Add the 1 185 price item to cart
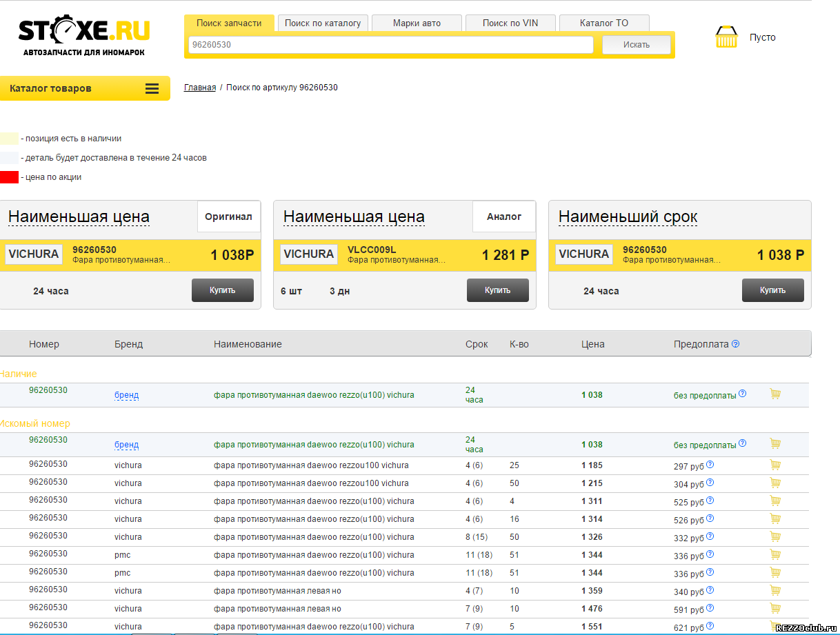 (775, 465)
